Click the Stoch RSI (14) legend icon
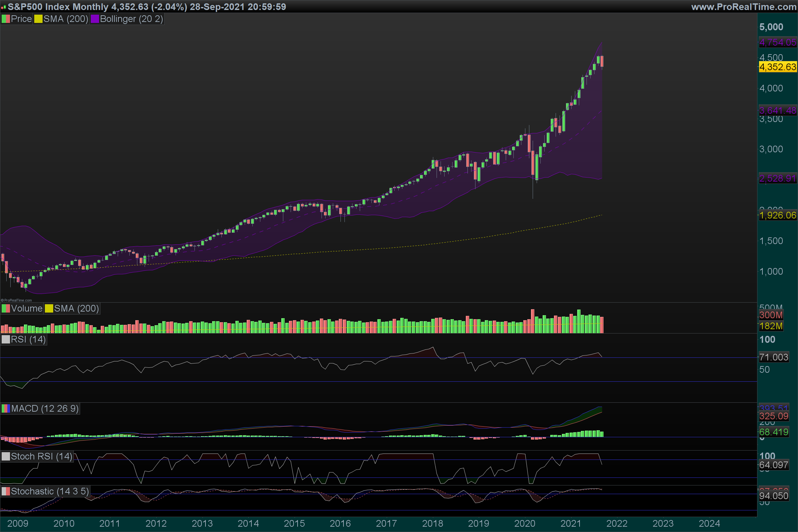This screenshot has width=798, height=532. pyautogui.click(x=6, y=456)
